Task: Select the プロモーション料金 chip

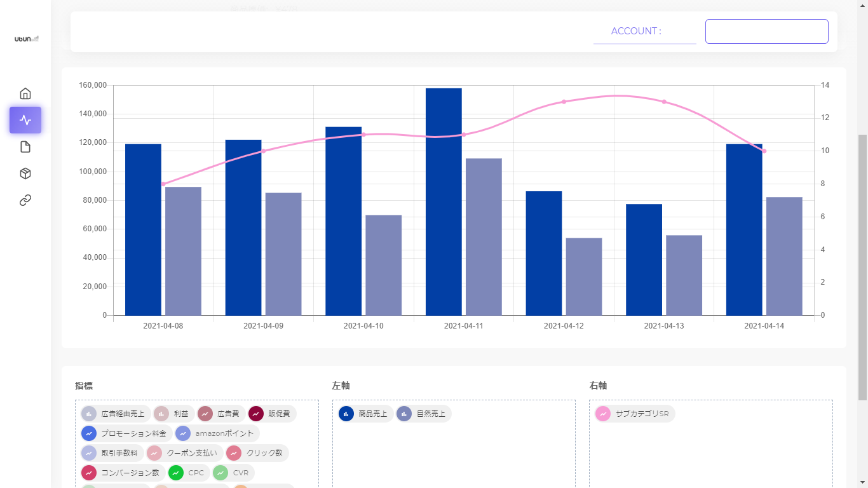Action: tap(126, 433)
